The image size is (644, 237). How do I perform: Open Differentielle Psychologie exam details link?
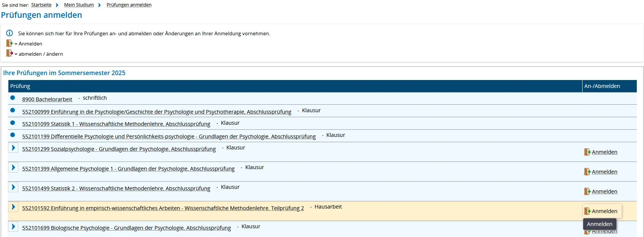168,137
